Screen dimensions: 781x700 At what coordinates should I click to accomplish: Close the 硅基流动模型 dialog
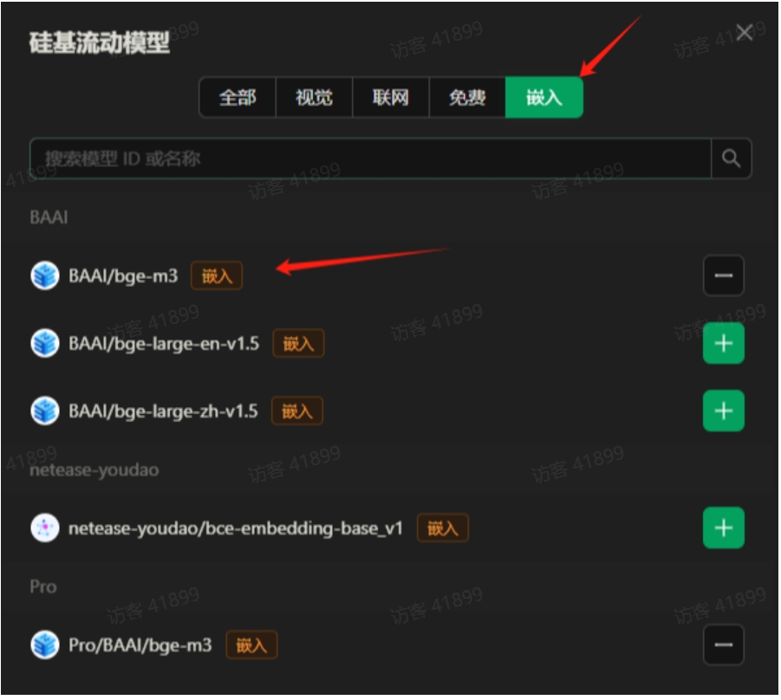[744, 33]
